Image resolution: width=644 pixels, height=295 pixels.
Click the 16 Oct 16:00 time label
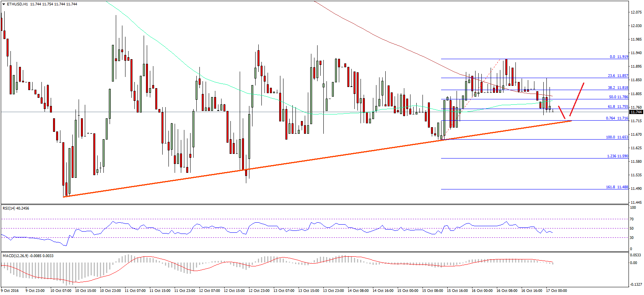531,291
